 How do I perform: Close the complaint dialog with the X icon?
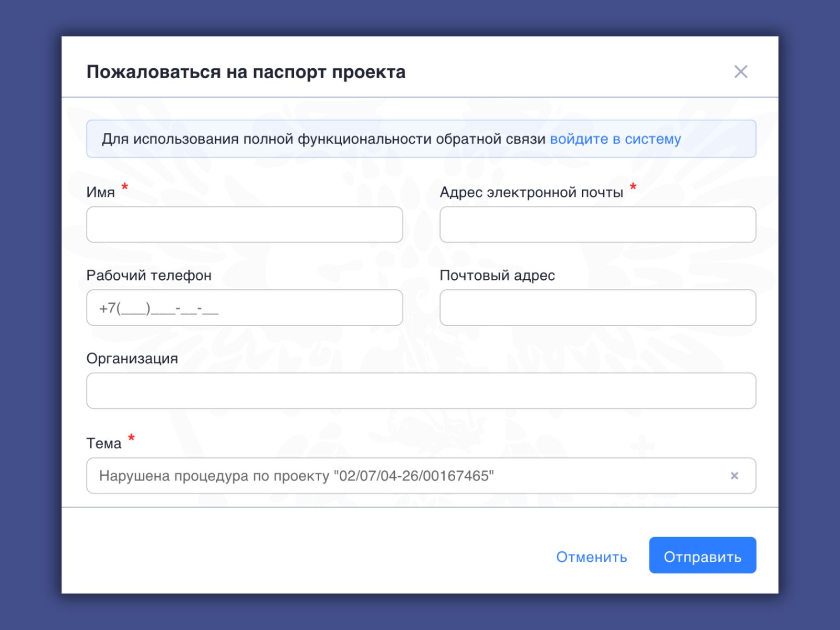(740, 72)
